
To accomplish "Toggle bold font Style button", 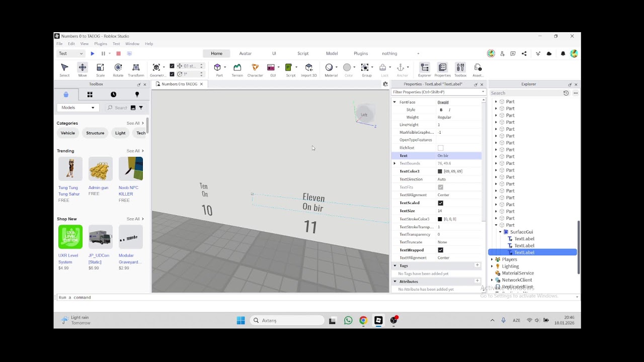I will [441, 110].
